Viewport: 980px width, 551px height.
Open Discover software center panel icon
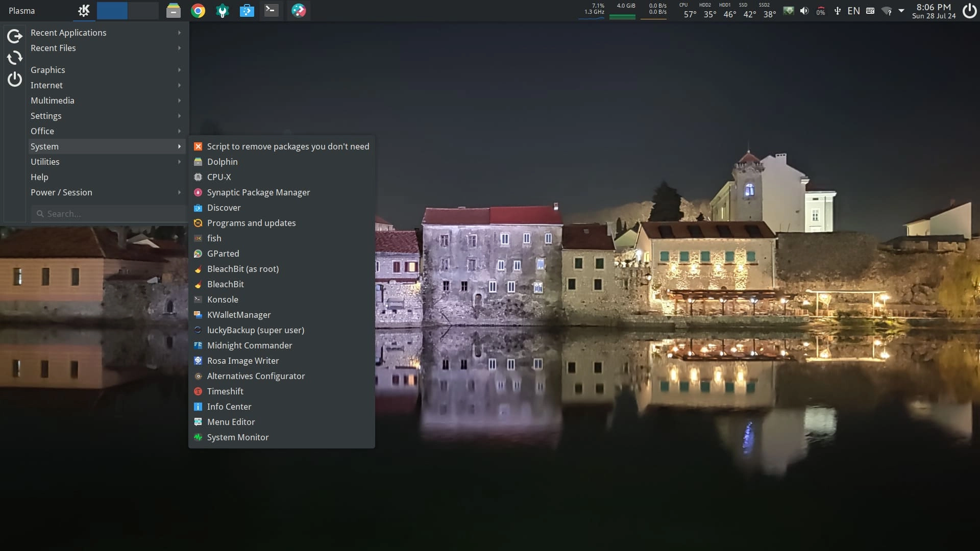point(247,11)
